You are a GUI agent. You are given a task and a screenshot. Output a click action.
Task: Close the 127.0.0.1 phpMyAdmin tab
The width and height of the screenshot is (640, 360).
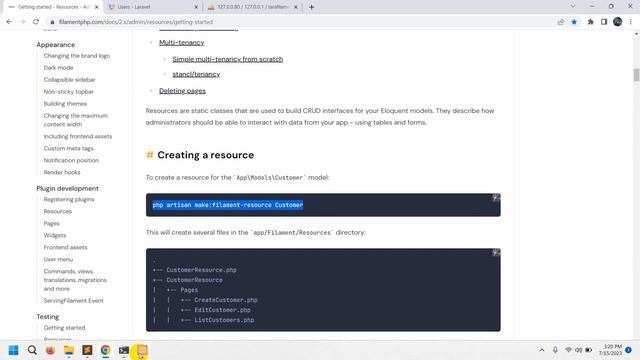[x=296, y=7]
